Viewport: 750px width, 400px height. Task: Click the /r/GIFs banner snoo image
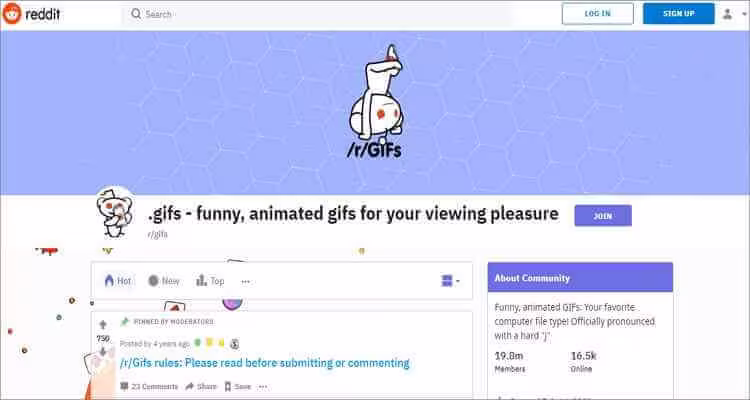(x=375, y=102)
